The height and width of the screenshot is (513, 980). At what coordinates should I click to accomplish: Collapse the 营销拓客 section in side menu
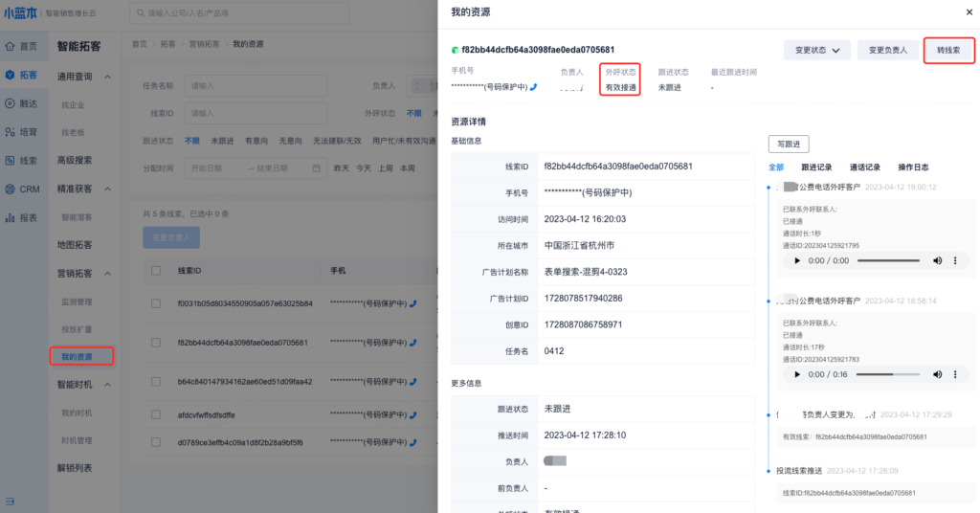[x=107, y=274]
